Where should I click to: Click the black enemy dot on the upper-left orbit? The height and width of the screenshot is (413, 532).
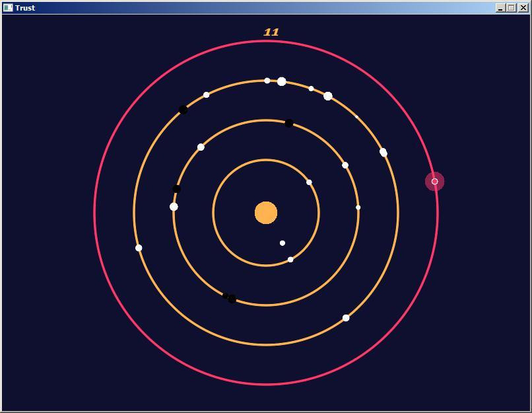183,110
